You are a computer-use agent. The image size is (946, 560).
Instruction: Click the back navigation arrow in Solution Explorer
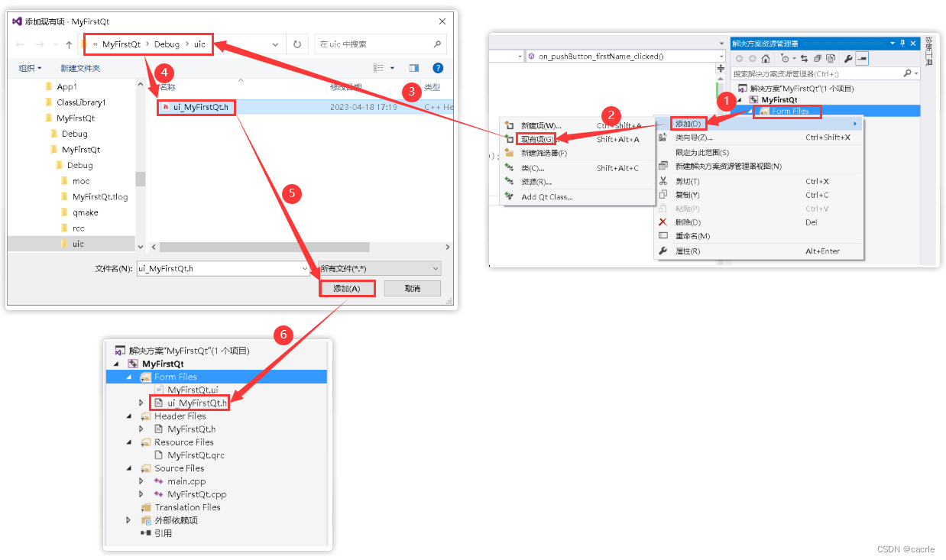(x=740, y=58)
